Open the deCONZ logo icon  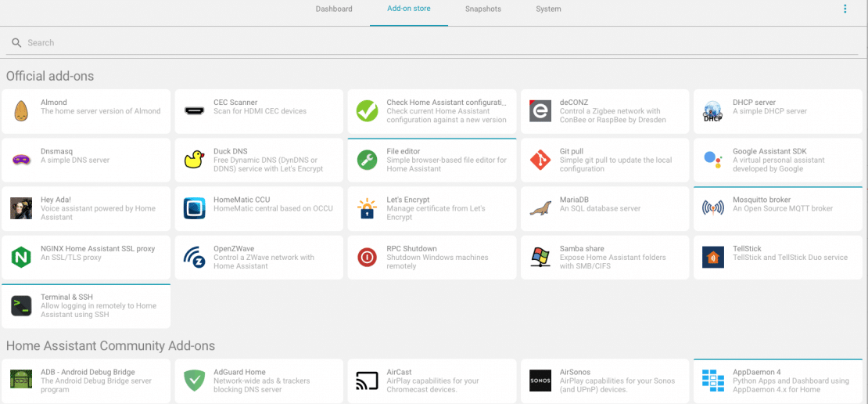pos(540,111)
